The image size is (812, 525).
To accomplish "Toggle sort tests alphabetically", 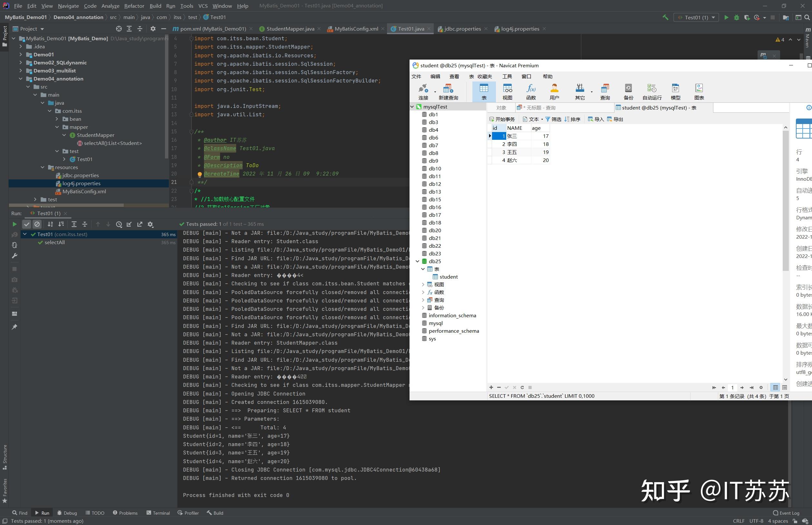I will (50, 224).
